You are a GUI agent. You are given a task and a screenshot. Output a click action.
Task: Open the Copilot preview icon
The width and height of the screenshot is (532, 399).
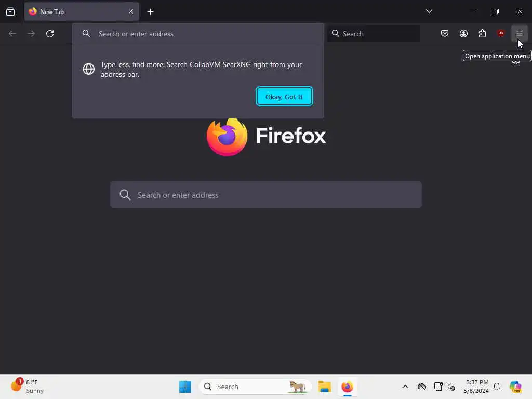(x=515, y=387)
